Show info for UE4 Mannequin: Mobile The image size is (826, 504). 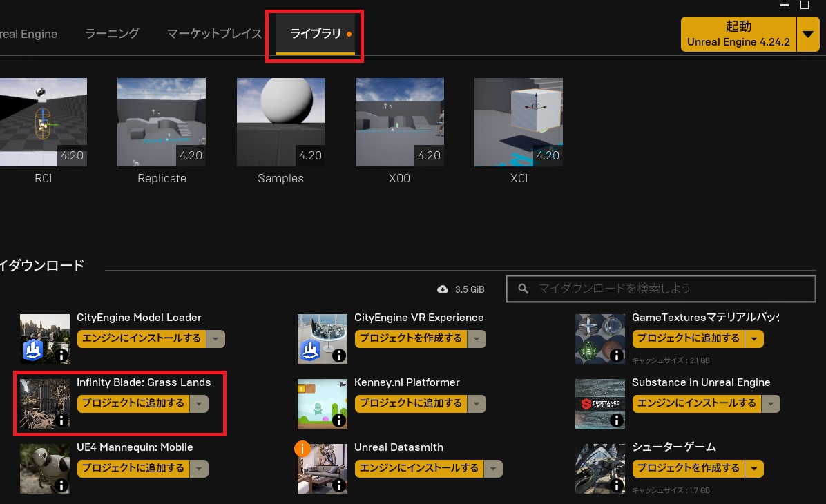pyautogui.click(x=61, y=485)
